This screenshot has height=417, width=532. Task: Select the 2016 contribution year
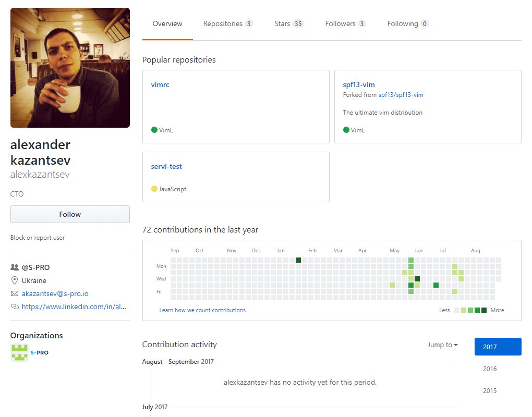click(x=490, y=369)
